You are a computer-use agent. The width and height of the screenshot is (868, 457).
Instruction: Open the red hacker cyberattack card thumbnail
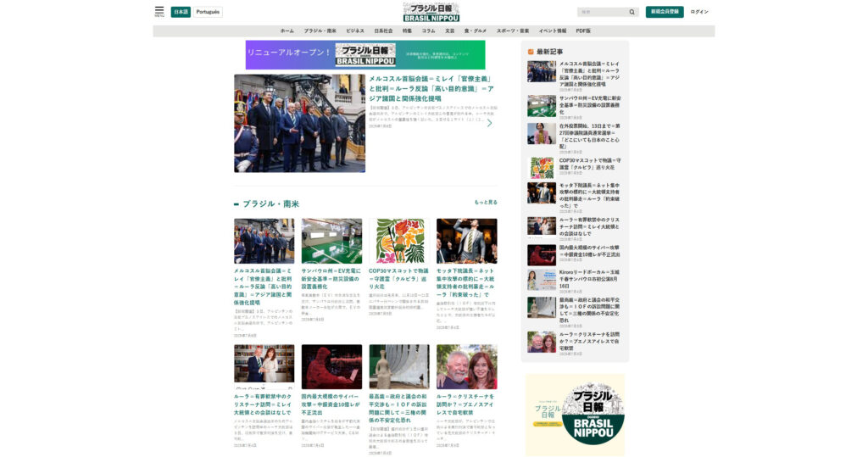pos(331,367)
